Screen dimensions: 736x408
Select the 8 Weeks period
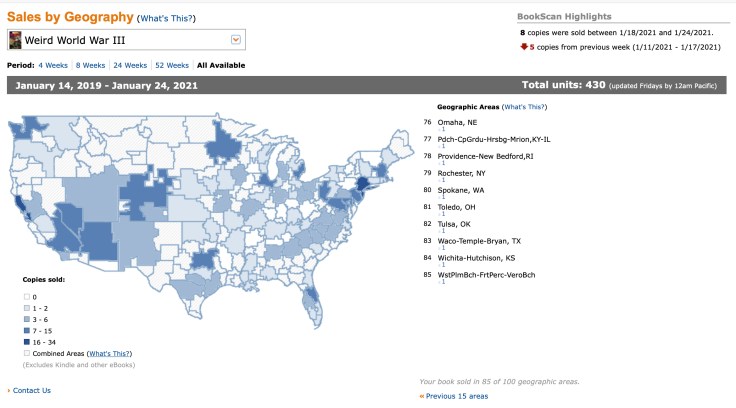coord(91,65)
